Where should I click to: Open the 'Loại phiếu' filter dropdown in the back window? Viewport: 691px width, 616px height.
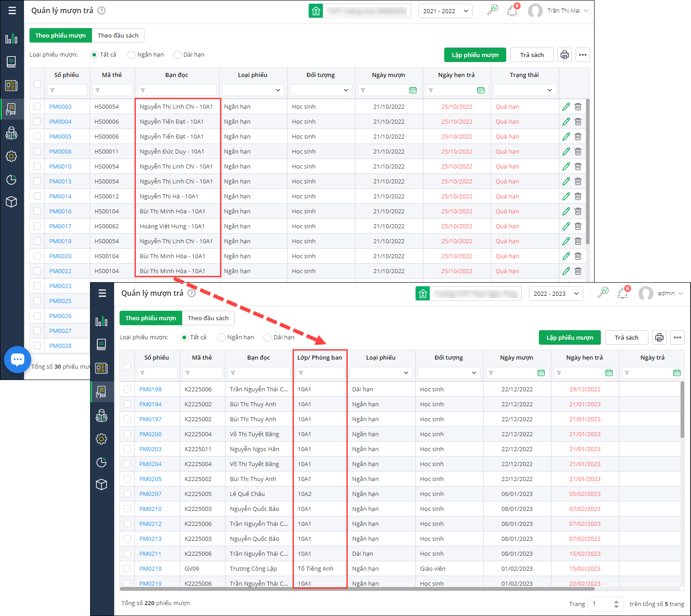pos(253,90)
